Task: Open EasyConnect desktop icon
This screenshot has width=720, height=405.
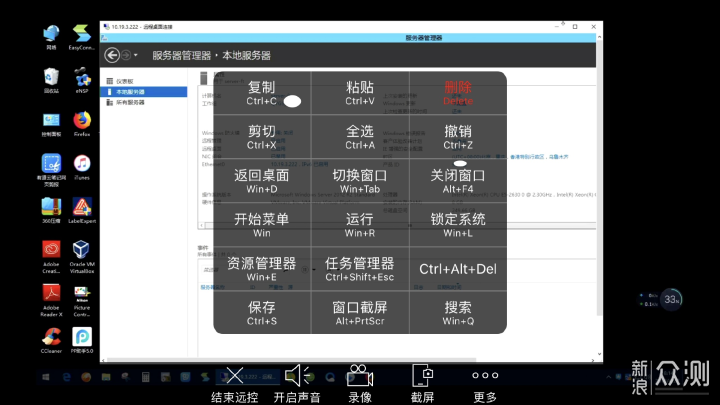Action: tap(82, 37)
